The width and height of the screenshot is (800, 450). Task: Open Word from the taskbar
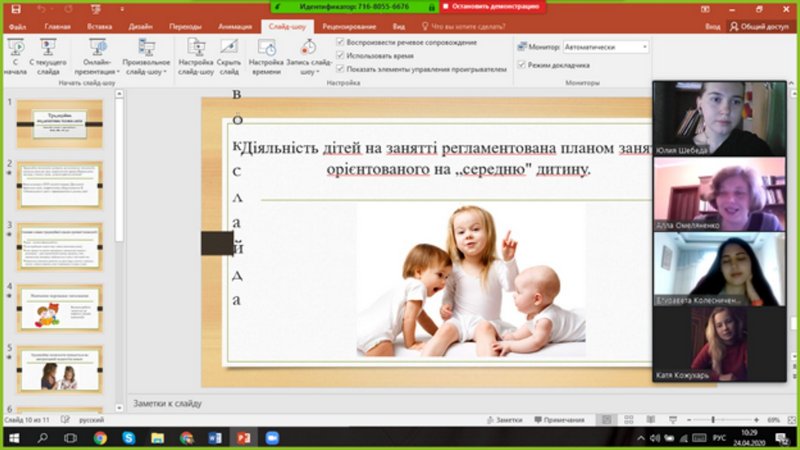(214, 438)
